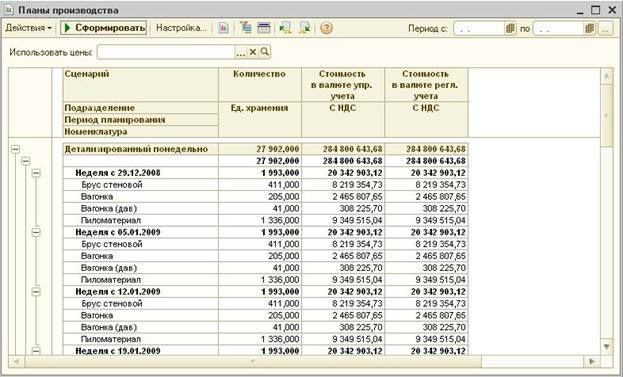
Task: Click the Сценарий column header
Action: tap(141, 85)
